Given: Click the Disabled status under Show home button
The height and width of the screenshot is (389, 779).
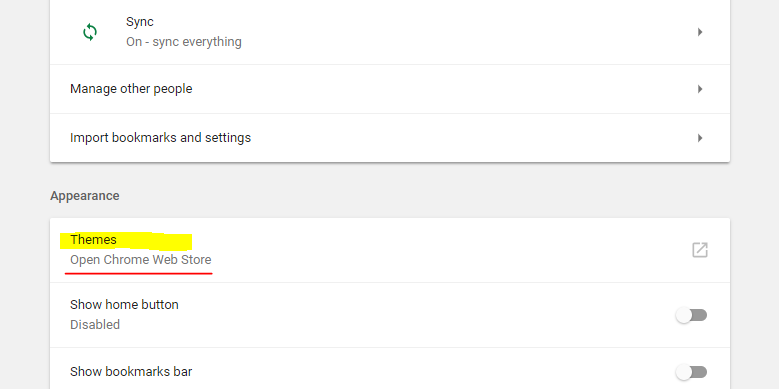Looking at the screenshot, I should click(x=95, y=325).
